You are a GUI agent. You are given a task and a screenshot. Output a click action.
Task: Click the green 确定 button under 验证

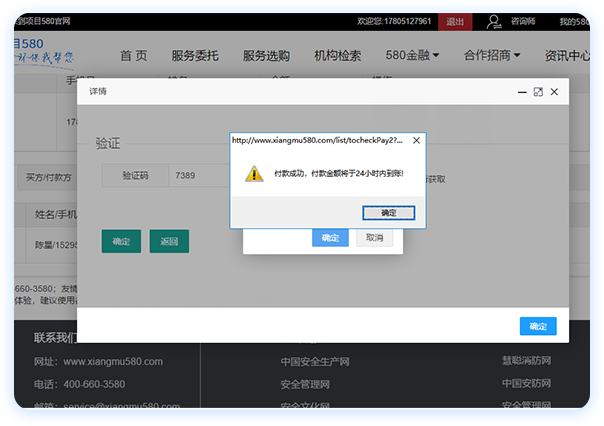121,241
